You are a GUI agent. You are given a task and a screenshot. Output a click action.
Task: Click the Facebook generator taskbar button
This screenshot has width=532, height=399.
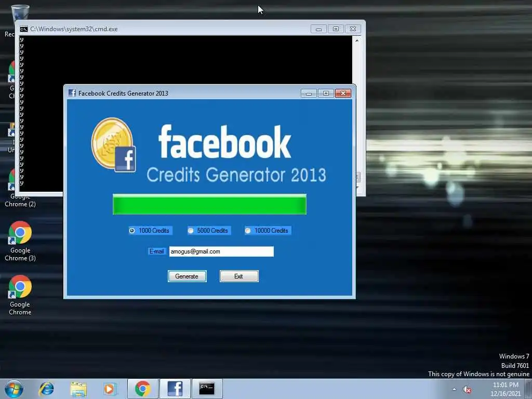coord(175,389)
